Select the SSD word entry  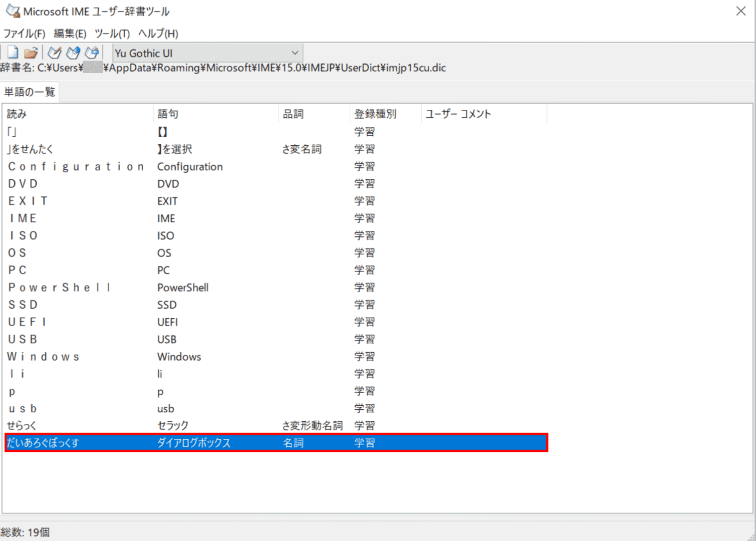[x=276, y=305]
